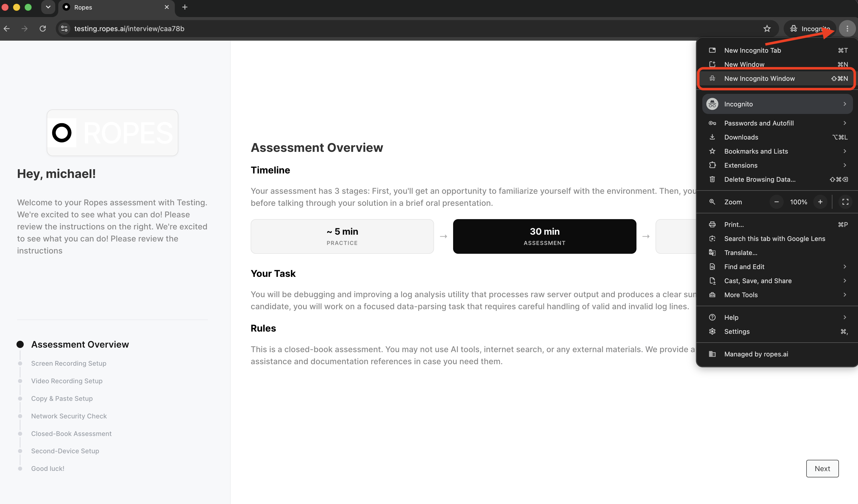Image resolution: width=858 pixels, height=504 pixels.
Task: Expand Passwords and Autofill submenu
Action: pos(778,123)
